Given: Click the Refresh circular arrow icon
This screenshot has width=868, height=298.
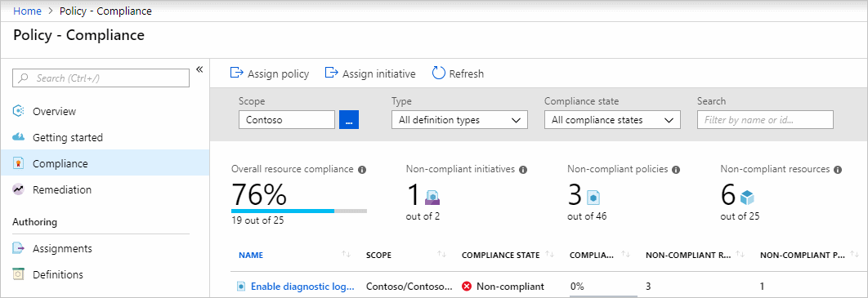Looking at the screenshot, I should pos(438,73).
